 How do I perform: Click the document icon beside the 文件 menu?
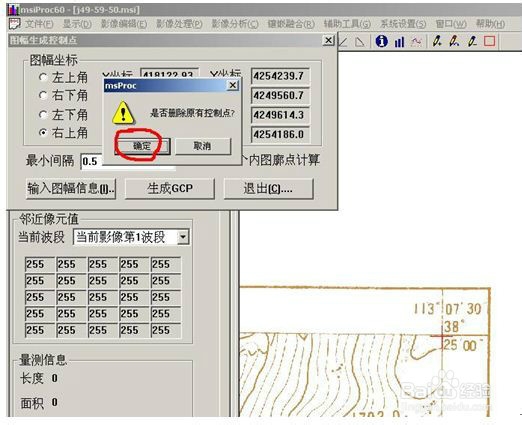pyautogui.click(x=15, y=24)
